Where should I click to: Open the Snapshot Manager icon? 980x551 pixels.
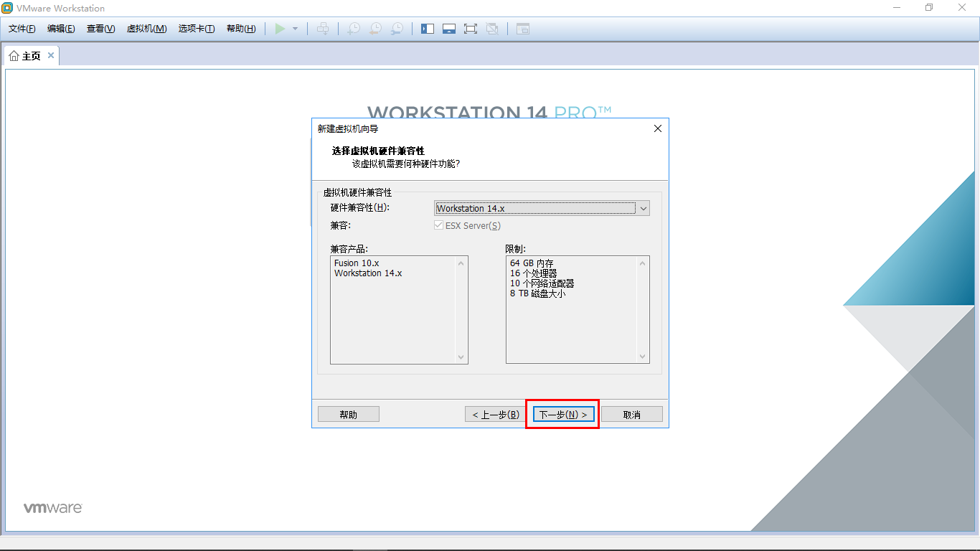point(397,29)
